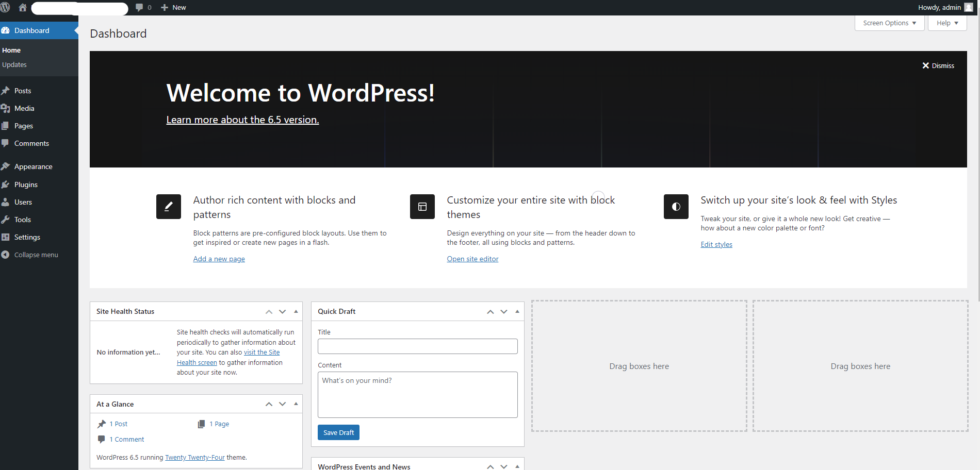Click the Users icon in sidebar
Viewport: 980px width, 470px height.
(x=6, y=202)
